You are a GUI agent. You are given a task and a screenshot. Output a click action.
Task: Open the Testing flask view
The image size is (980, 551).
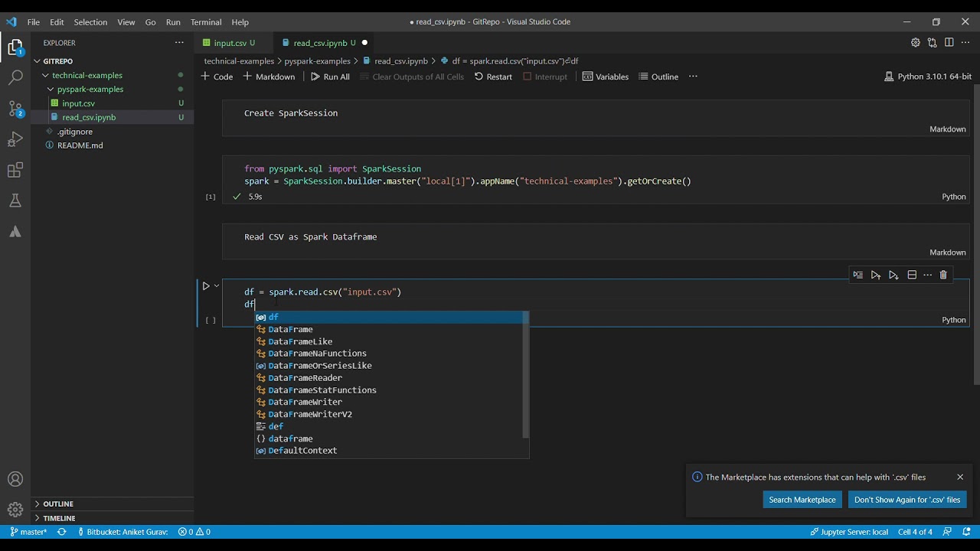[x=15, y=201]
